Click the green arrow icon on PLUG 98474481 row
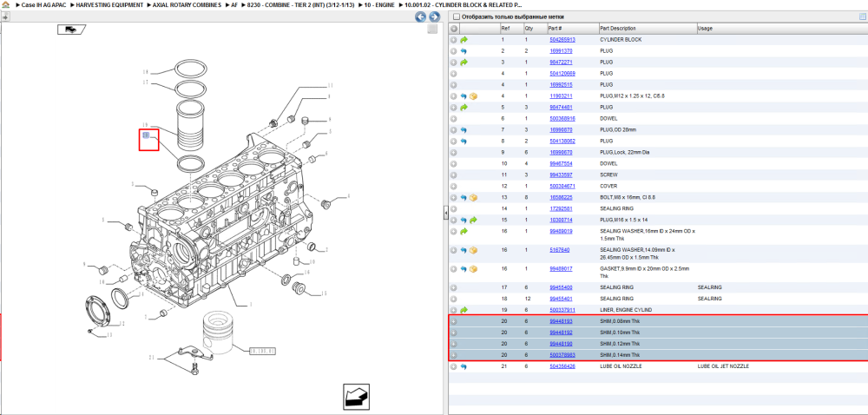This screenshot has height=415, width=868. coord(464,108)
